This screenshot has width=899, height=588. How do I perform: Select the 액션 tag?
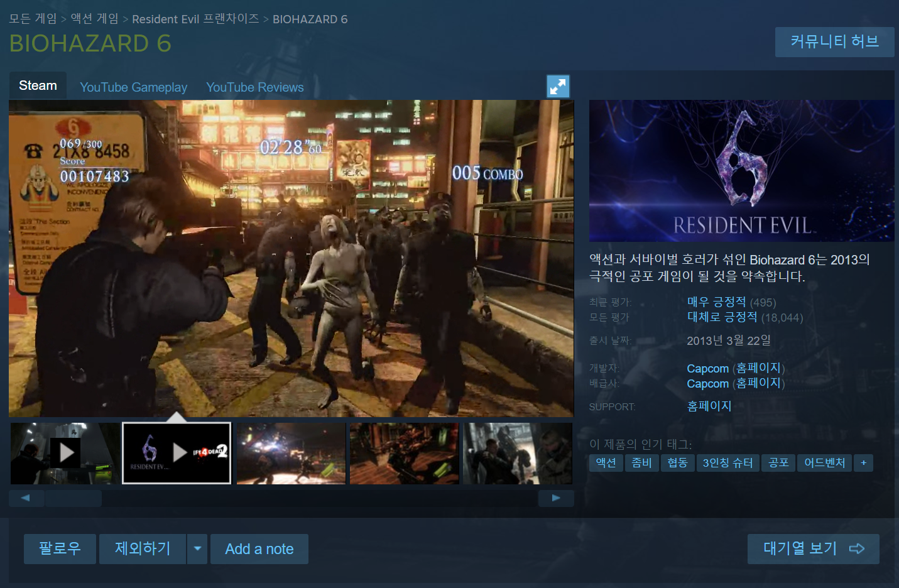tap(606, 463)
